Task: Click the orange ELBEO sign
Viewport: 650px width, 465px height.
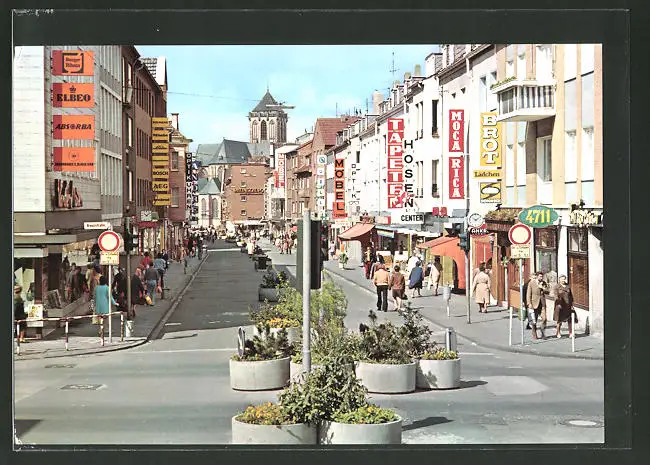Action: pos(73,95)
